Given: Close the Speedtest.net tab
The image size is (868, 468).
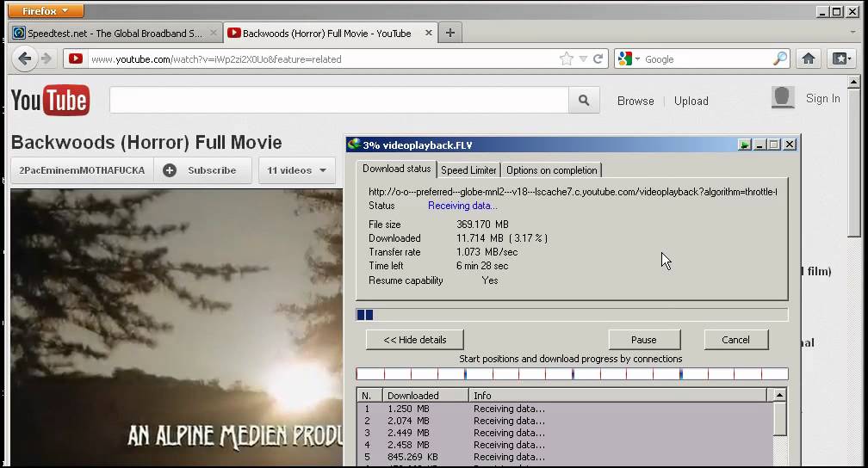Looking at the screenshot, I should (x=214, y=33).
